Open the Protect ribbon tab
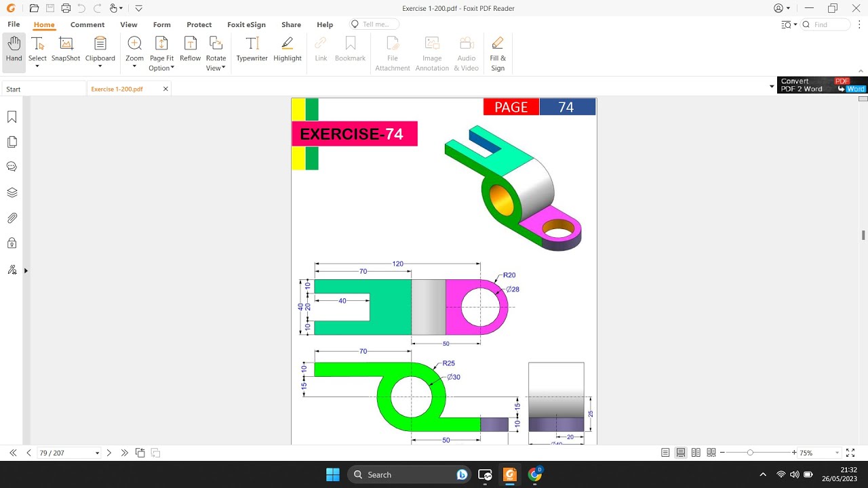868x488 pixels. pos(199,24)
